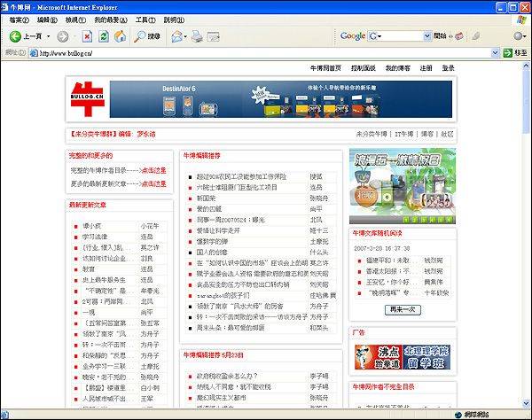Click the greyed pencil icon in Google toolbar
Screen dimensions: 532x420
pyautogui.click(x=475, y=35)
